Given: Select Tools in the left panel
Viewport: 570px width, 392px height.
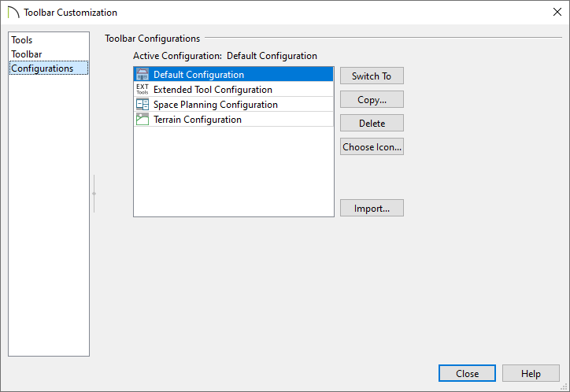Looking at the screenshot, I should click(49, 40).
